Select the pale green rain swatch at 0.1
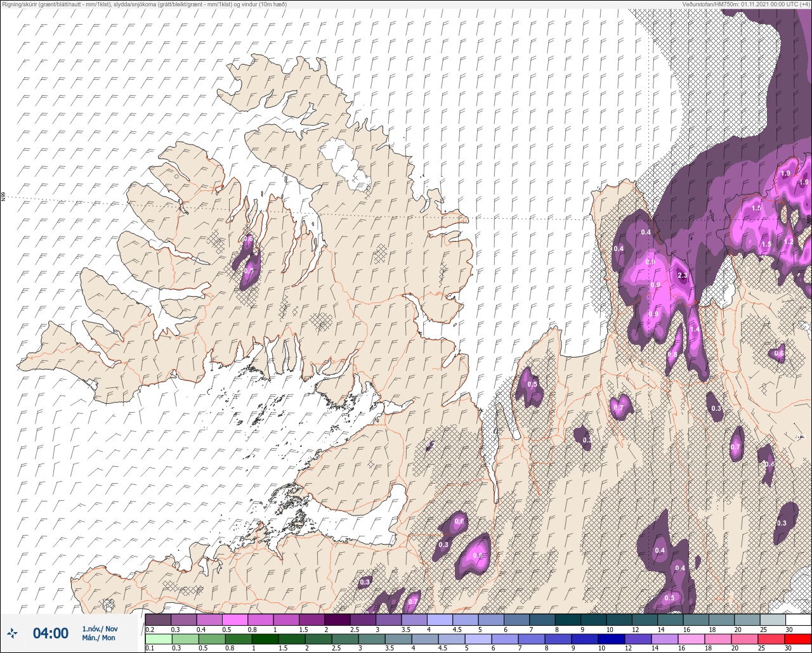 click(158, 638)
